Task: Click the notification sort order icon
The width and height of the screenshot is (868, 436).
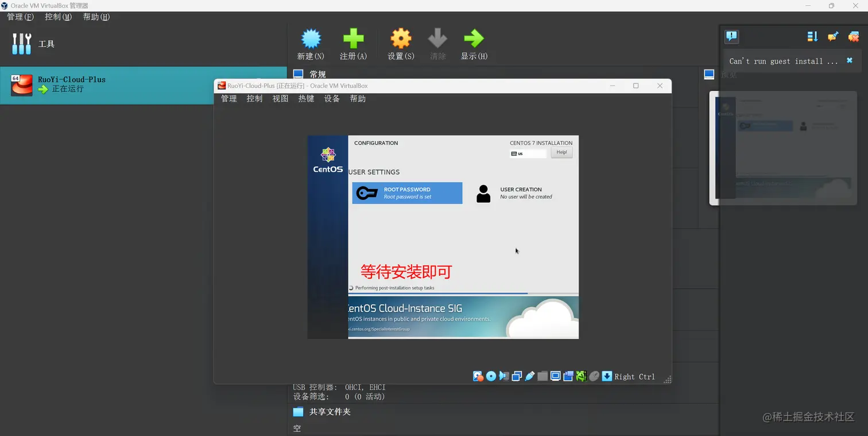Action: (812, 37)
